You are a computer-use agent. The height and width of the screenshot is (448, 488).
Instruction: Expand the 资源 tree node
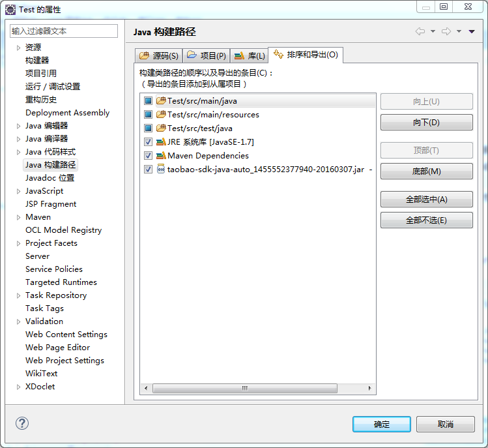tap(18, 48)
